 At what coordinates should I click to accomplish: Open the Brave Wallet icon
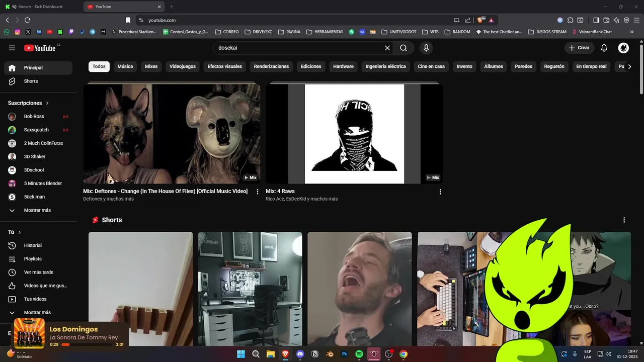tap(606, 20)
